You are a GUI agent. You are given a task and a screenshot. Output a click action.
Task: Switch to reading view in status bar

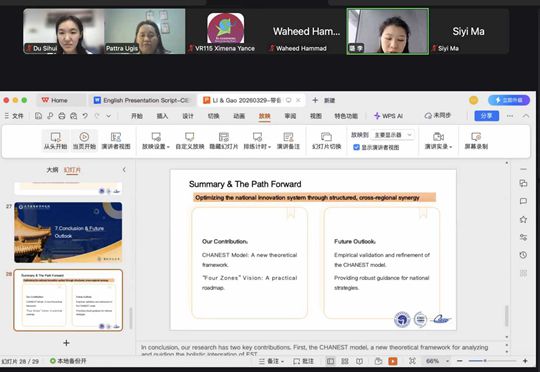point(360,361)
